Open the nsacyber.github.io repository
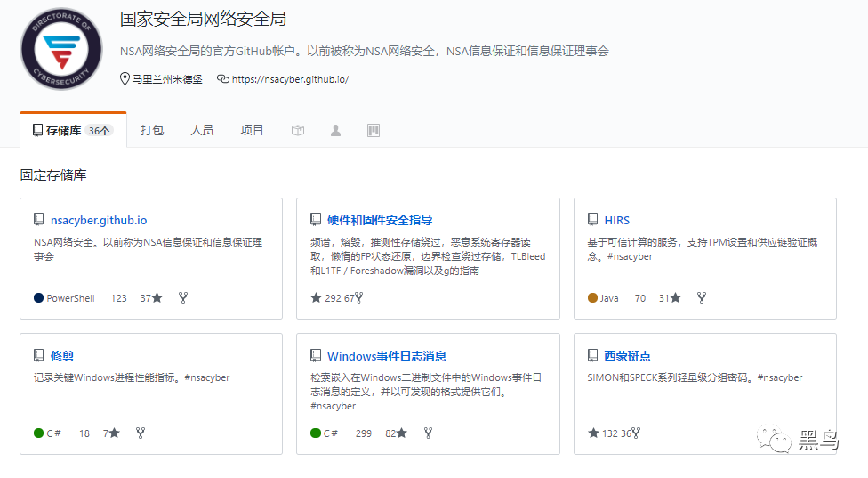Viewport: 868px width, 478px height. (99, 220)
